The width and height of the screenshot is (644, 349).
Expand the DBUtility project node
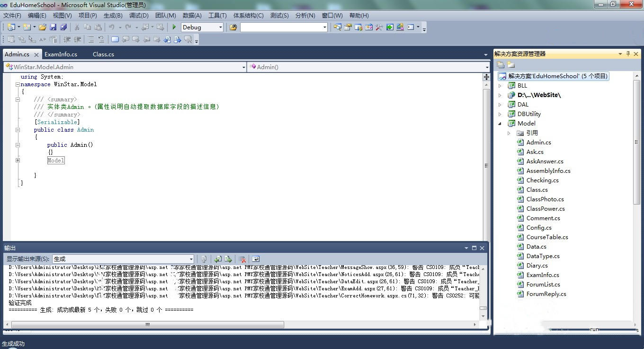500,114
